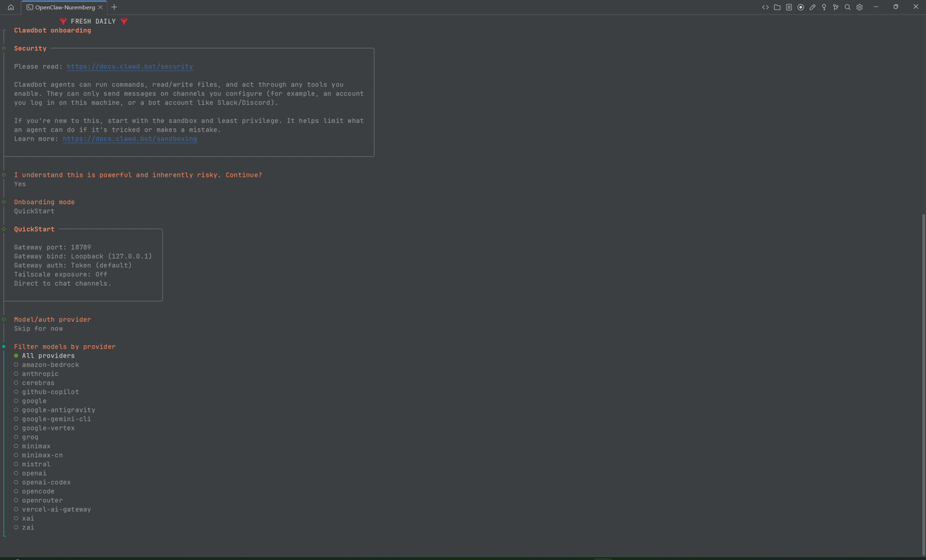
Task: Click the vertical scrollbar of the terminal
Action: pos(923,383)
